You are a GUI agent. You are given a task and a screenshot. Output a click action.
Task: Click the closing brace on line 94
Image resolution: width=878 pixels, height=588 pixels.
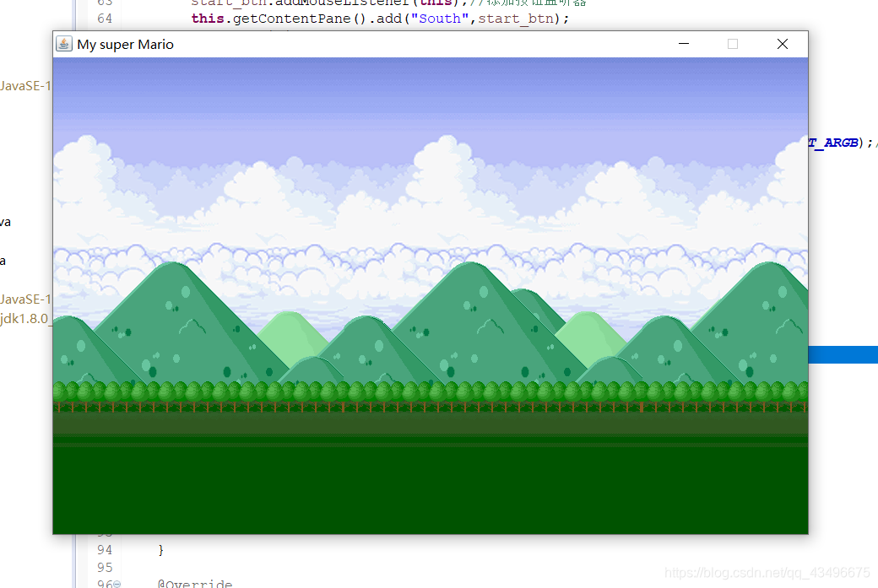[x=160, y=550]
